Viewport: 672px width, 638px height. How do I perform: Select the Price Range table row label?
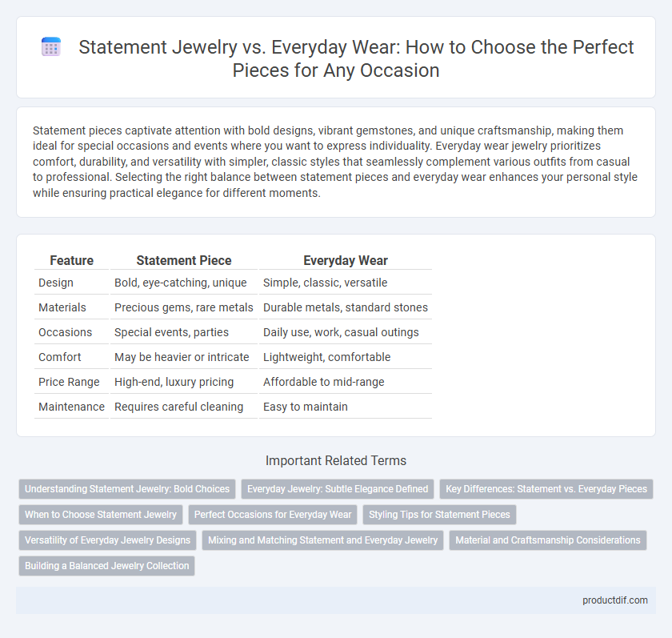pyautogui.click(x=69, y=382)
